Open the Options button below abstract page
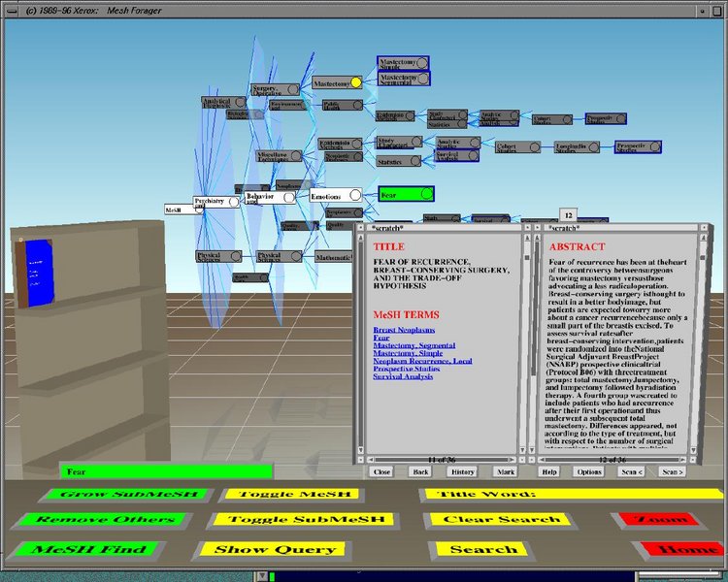Screen dimensions: 728x582 click(589, 471)
